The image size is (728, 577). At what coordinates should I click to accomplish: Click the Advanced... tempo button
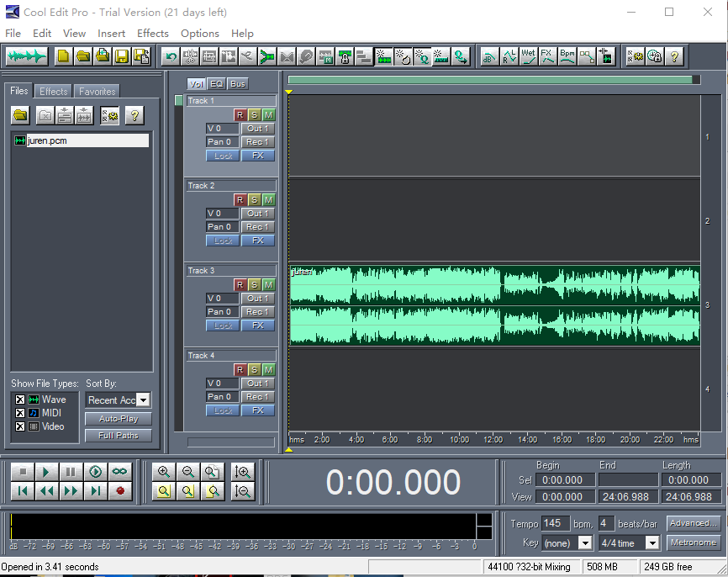694,523
